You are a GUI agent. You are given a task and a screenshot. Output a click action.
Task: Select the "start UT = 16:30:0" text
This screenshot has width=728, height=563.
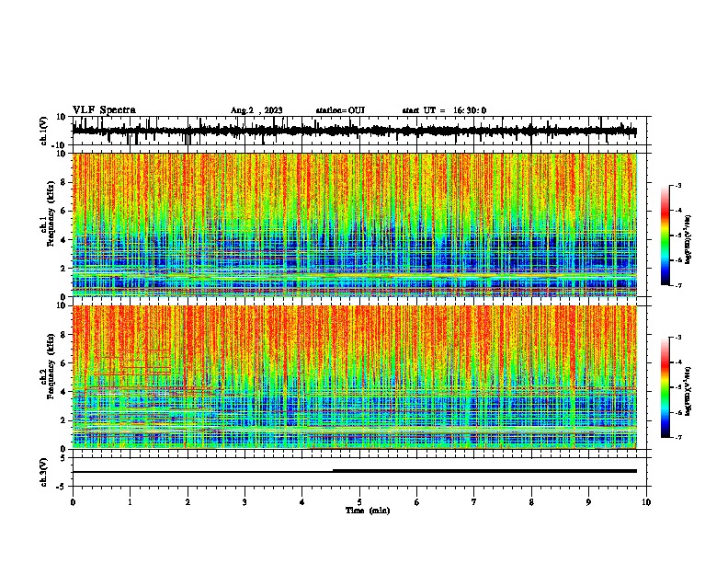point(444,110)
